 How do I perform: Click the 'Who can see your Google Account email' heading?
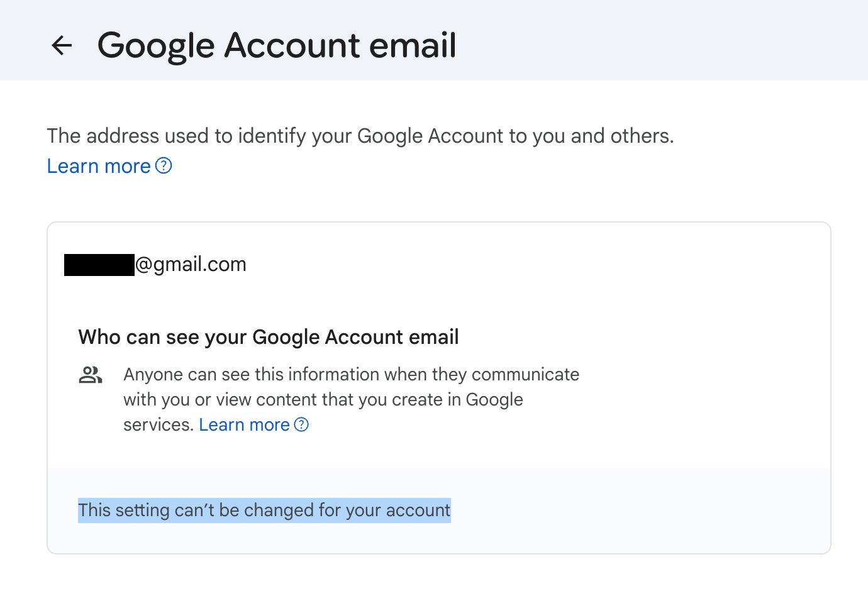point(269,337)
